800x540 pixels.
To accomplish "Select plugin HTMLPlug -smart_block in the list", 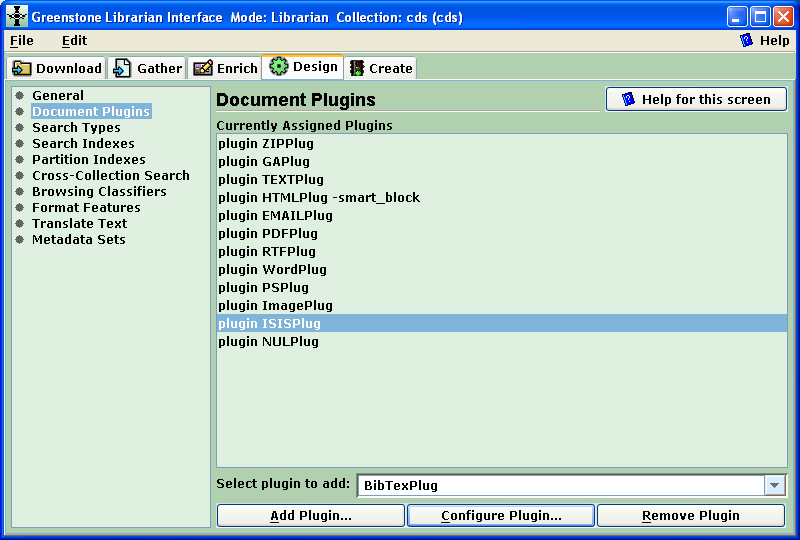I will [x=319, y=197].
